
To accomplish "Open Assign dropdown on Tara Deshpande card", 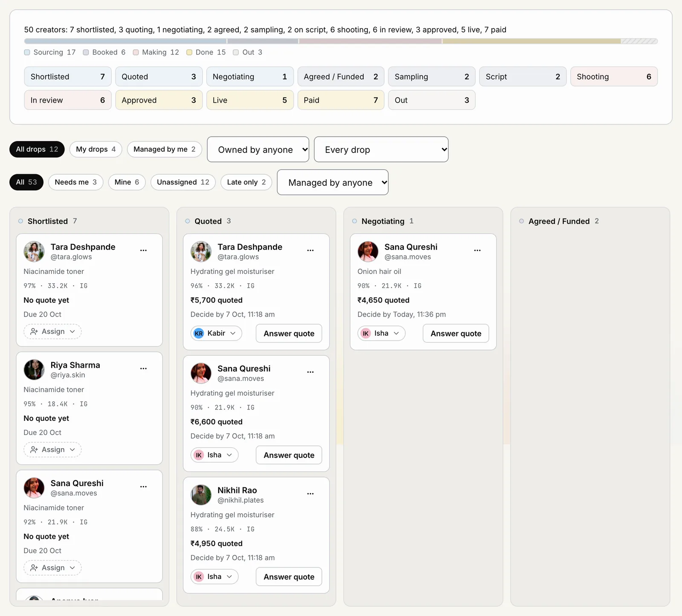I will tap(52, 331).
